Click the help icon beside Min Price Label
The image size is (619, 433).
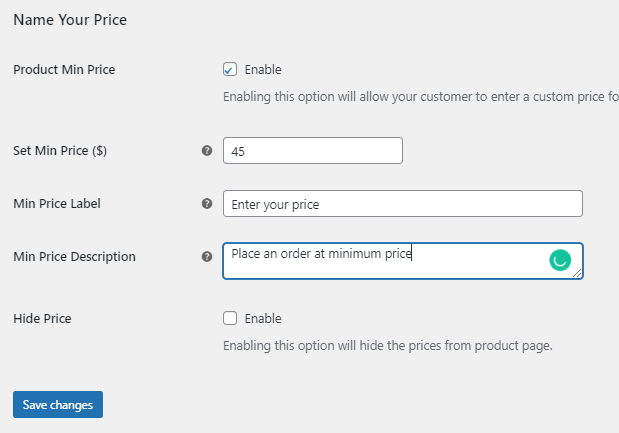(x=207, y=204)
